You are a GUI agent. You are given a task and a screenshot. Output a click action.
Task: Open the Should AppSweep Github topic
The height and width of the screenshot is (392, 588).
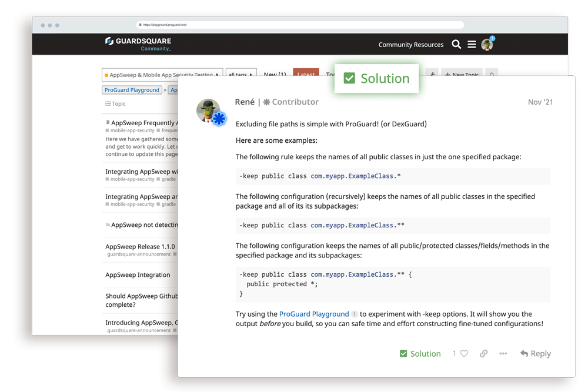(142, 300)
